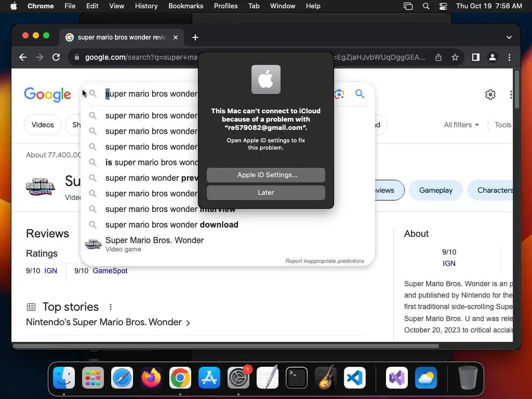Open the History menu
The width and height of the screenshot is (532, 399).
coord(146,6)
